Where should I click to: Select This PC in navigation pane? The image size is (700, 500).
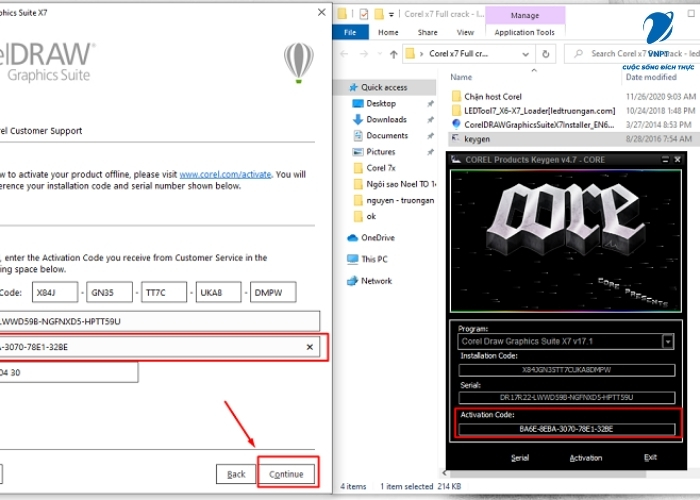point(375,259)
